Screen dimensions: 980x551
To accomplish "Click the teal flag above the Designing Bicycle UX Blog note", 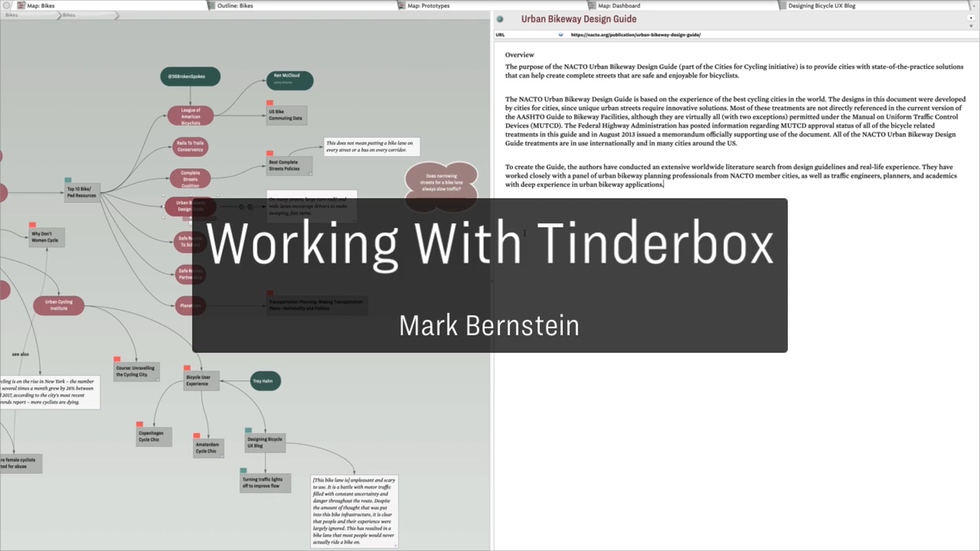I will click(x=248, y=430).
